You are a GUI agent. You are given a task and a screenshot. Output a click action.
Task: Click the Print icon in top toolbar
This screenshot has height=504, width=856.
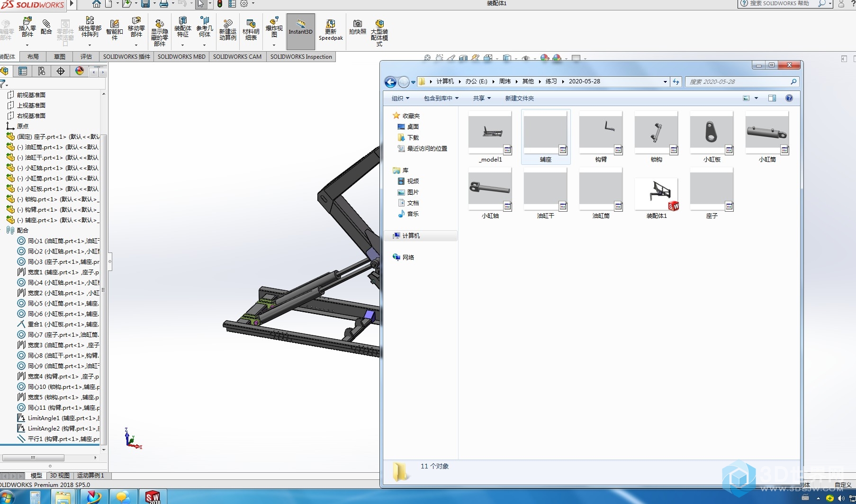coord(164,4)
